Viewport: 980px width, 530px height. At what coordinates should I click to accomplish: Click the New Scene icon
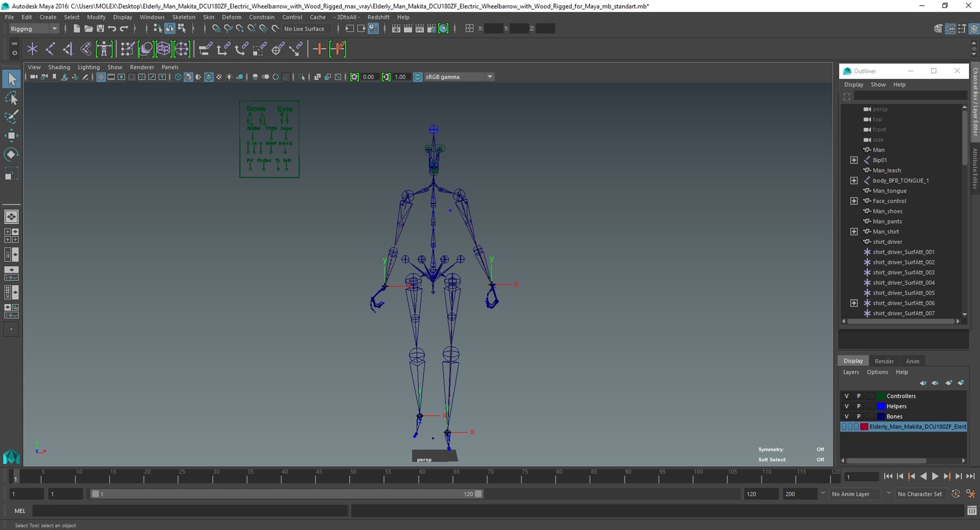pyautogui.click(x=77, y=29)
